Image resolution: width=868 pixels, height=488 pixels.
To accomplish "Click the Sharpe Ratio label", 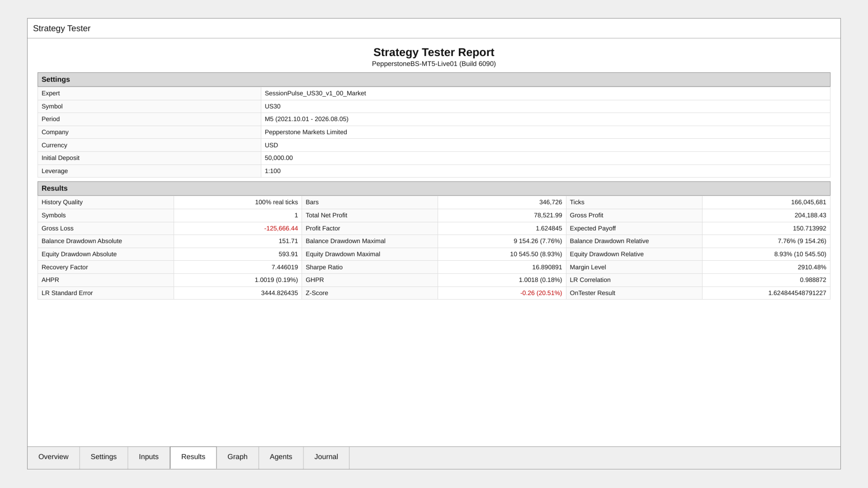I will [324, 267].
